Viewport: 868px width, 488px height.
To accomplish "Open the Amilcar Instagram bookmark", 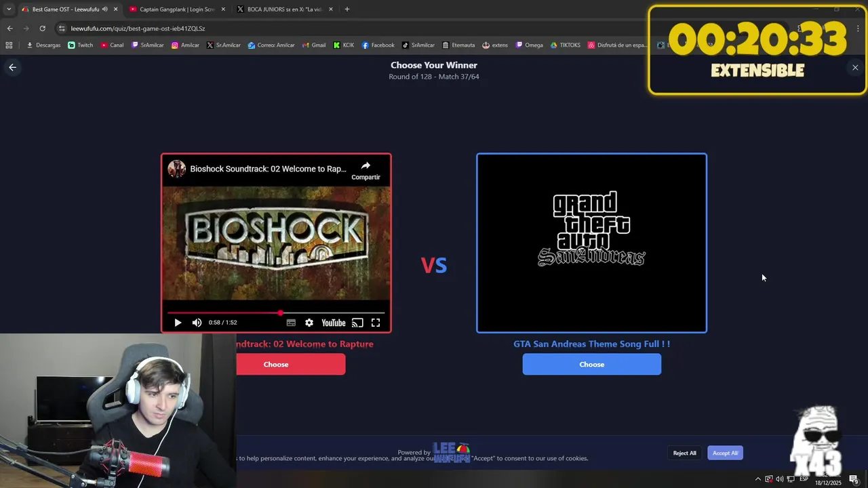I will 185,45.
